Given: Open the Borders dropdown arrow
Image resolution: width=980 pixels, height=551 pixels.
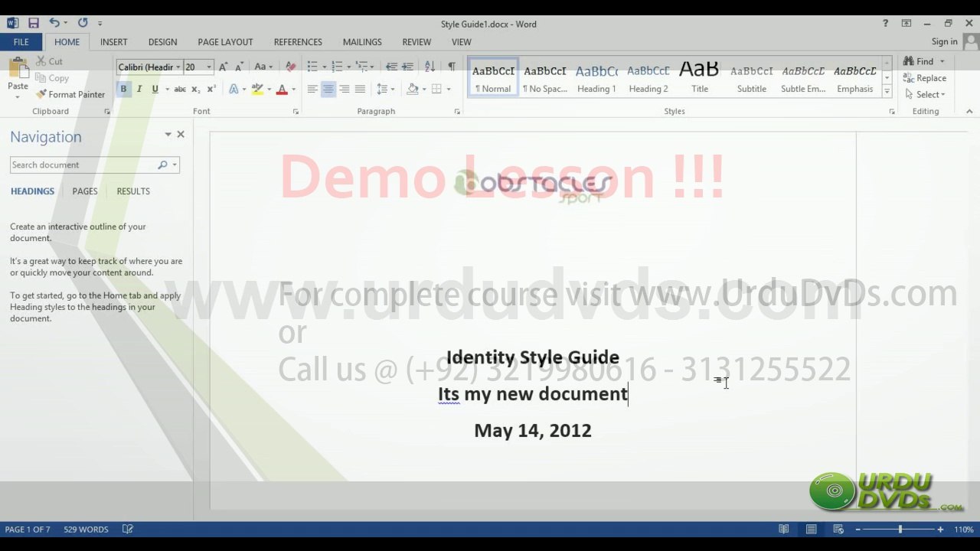Looking at the screenshot, I should [x=448, y=90].
